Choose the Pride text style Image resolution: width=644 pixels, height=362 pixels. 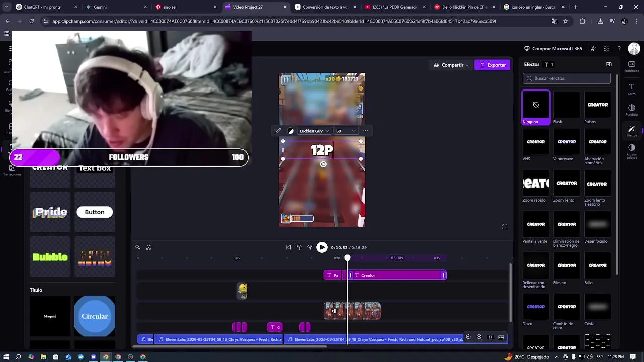click(x=50, y=212)
